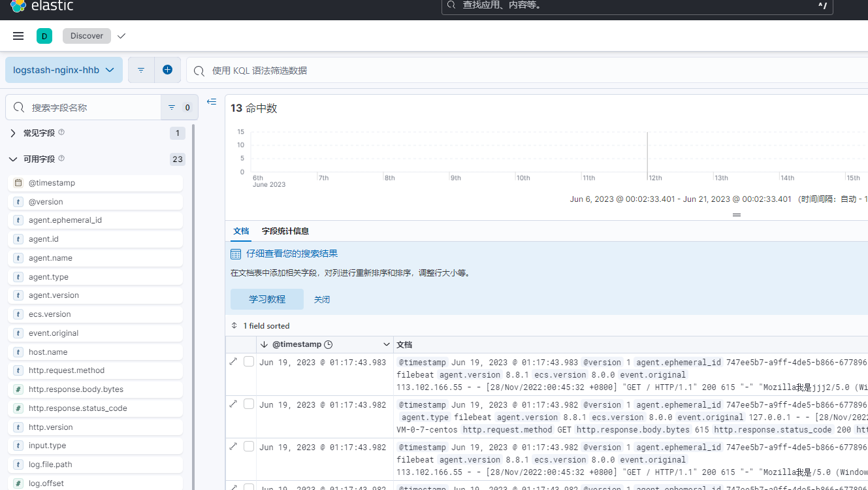The image size is (868, 490).
Task: Select the http.response.body.bytes field
Action: [x=95, y=389]
